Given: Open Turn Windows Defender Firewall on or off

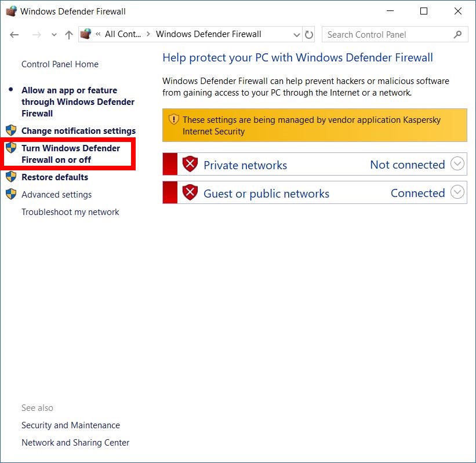Looking at the screenshot, I should pos(71,154).
